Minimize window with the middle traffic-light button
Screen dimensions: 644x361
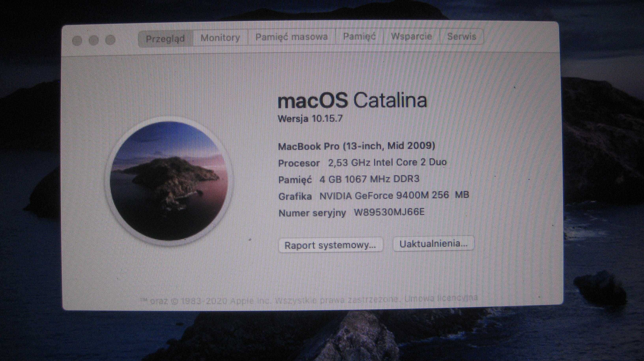point(94,40)
